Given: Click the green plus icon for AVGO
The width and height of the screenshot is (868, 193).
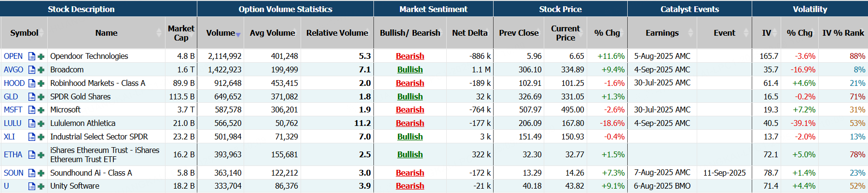Looking at the screenshot, I should click(x=41, y=70).
